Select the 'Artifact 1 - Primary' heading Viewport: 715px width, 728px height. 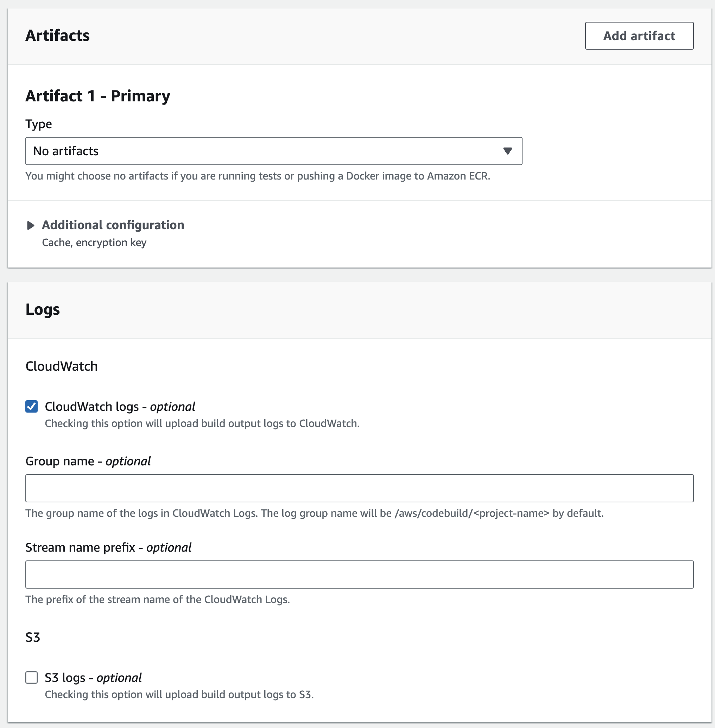pos(97,96)
